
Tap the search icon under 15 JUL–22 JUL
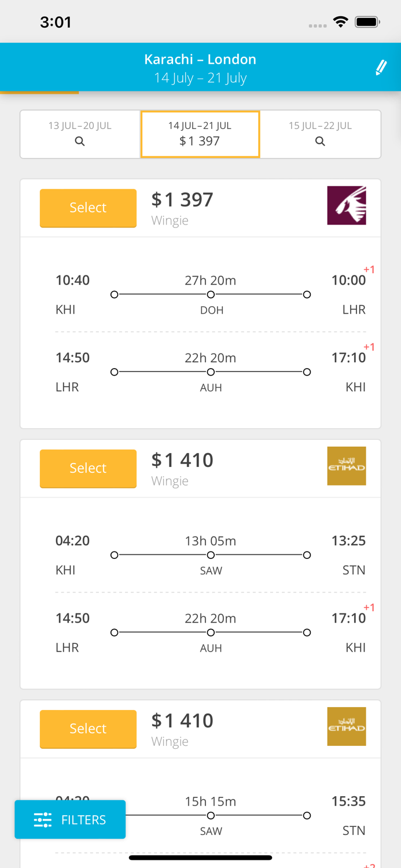tap(320, 141)
